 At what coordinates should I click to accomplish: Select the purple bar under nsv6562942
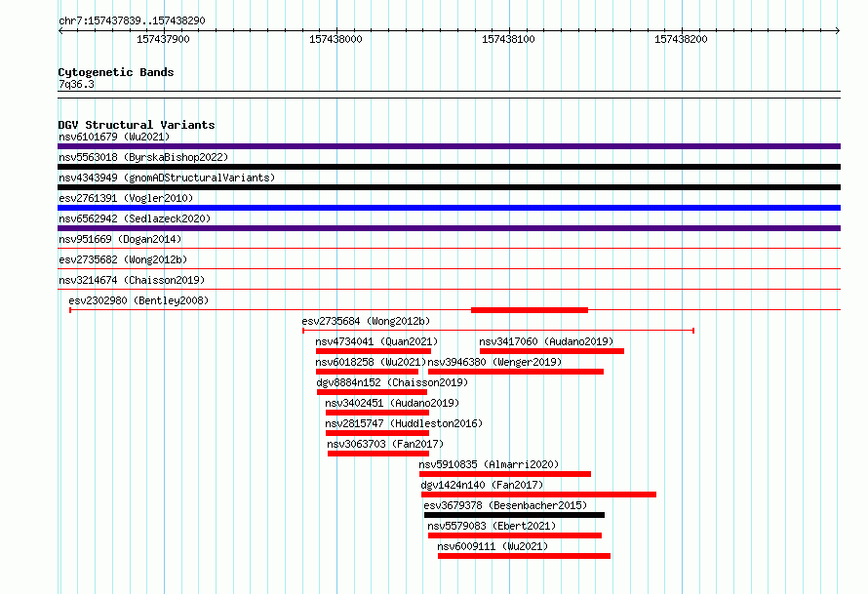[x=449, y=228]
